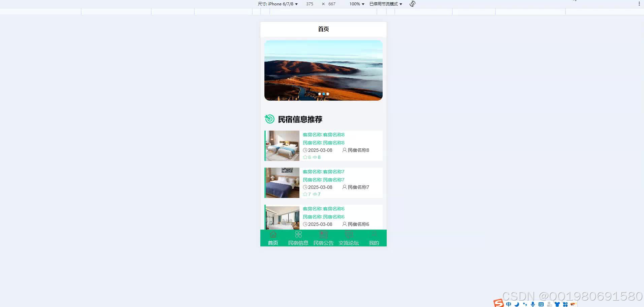Click the green target icon beside 民宿信息推荐
644x307 pixels.
pos(269,119)
